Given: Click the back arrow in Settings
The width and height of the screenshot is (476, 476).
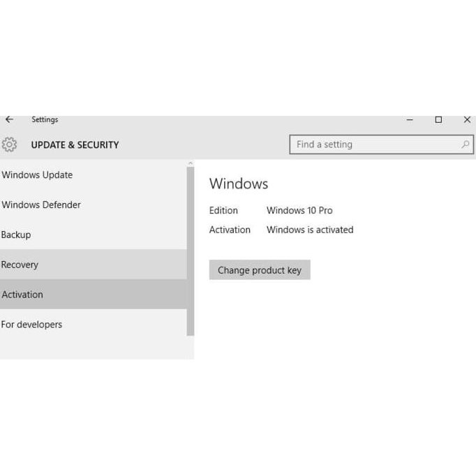Looking at the screenshot, I should pos(9,119).
